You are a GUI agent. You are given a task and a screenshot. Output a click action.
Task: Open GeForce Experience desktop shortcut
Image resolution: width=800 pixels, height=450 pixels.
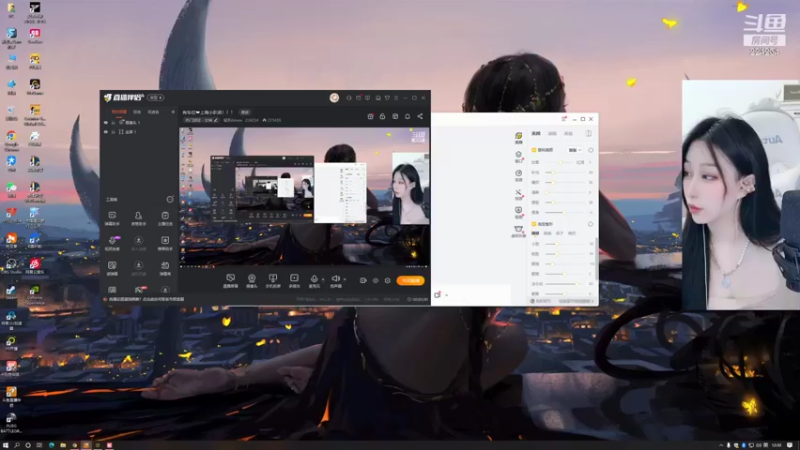point(34,295)
